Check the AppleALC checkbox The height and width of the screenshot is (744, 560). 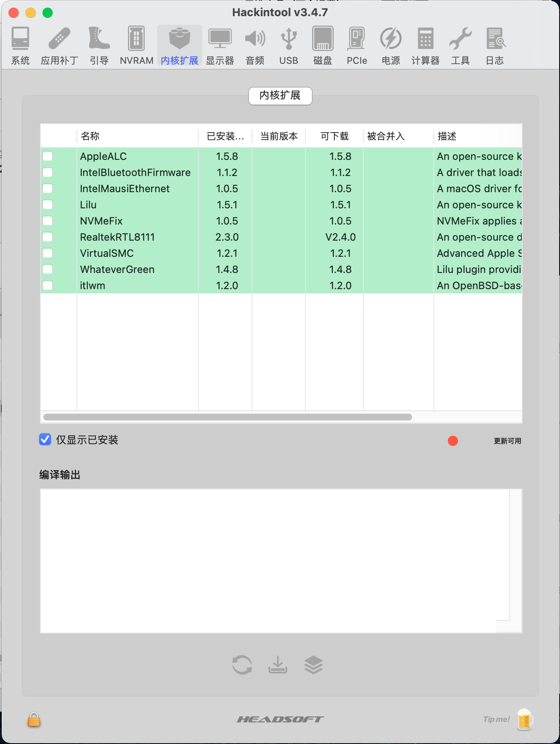[48, 156]
